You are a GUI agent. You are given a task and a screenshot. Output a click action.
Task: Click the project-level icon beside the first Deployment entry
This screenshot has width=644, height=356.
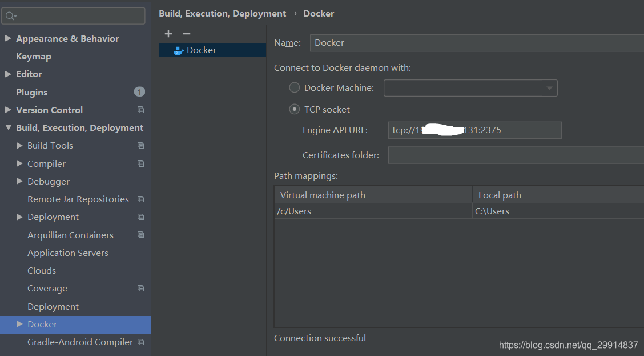(x=141, y=217)
